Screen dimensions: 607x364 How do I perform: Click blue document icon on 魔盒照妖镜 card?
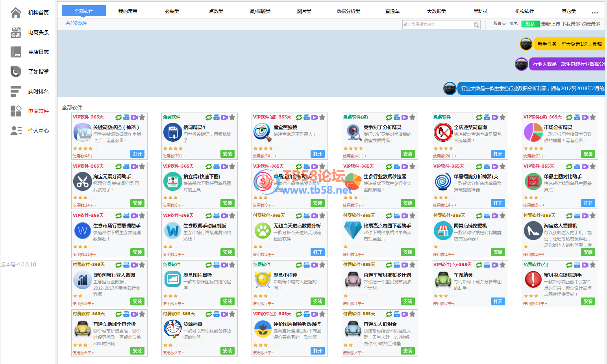click(307, 117)
